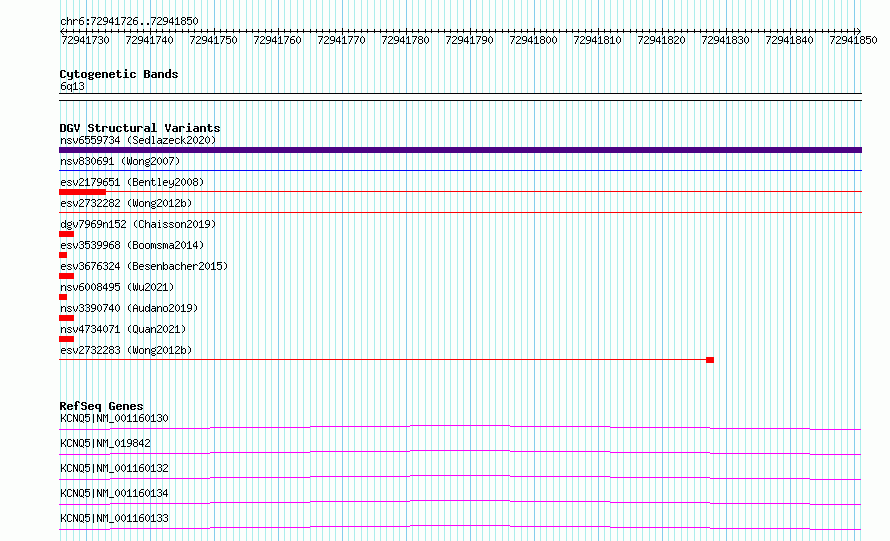Click ruler position 72941730
890x541 pixels.
coord(85,40)
